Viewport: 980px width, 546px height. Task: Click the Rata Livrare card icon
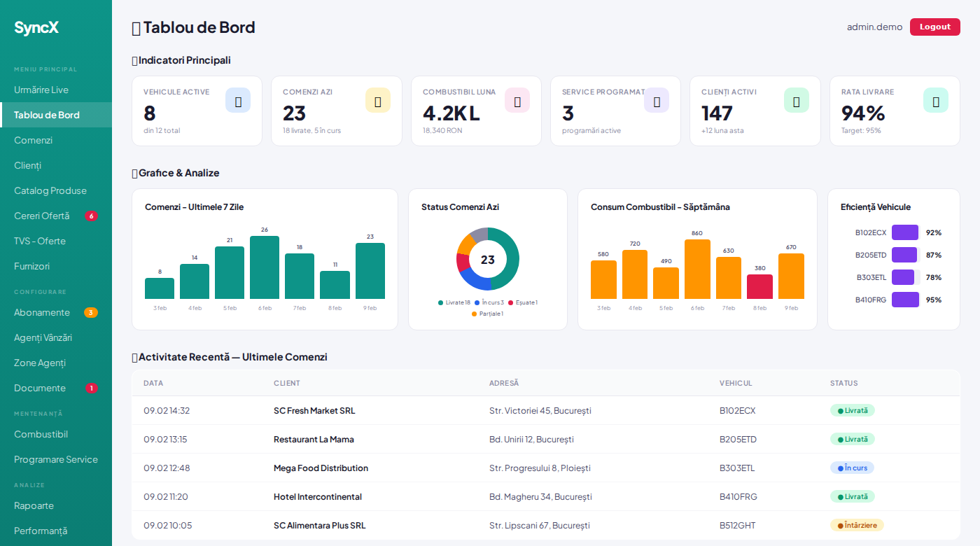pyautogui.click(x=936, y=100)
